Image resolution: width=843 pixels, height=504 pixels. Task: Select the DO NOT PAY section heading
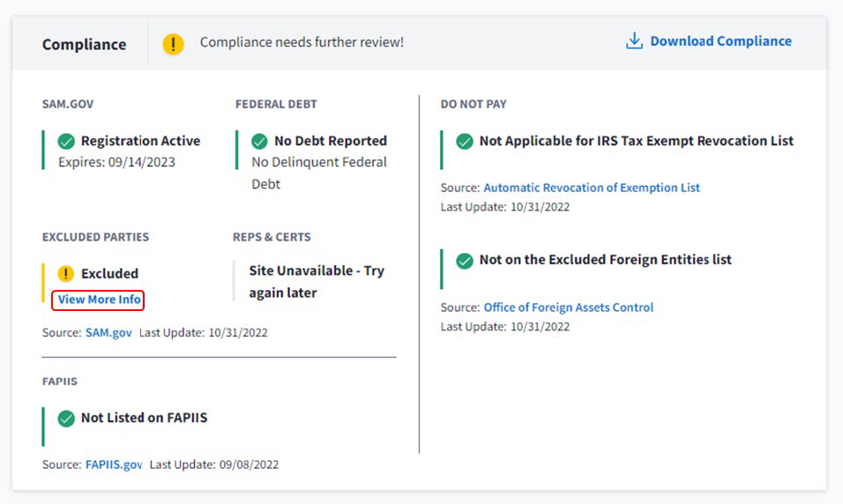[474, 104]
